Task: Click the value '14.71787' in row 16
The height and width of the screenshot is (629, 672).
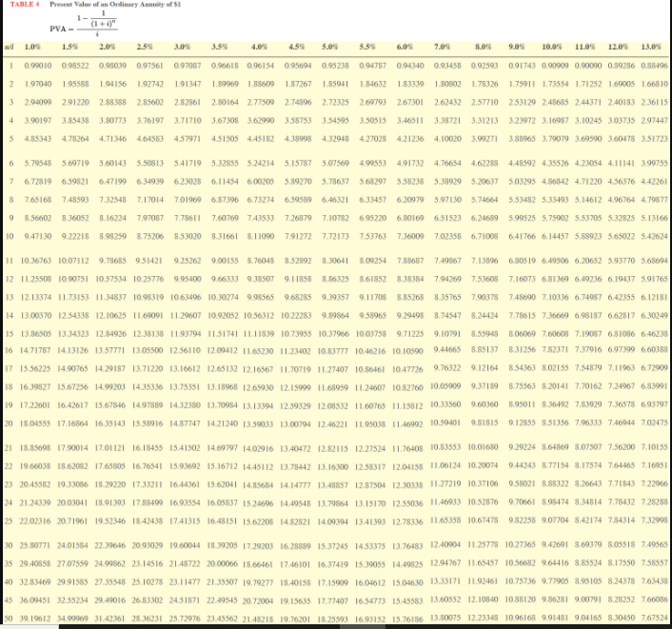Action: coord(36,350)
